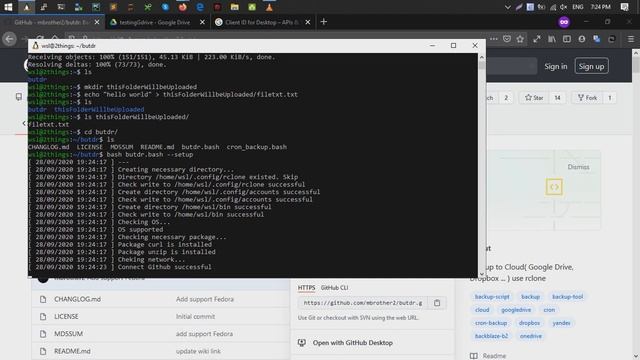
Task: Save page to Pocket icon
Action: pos(507,39)
